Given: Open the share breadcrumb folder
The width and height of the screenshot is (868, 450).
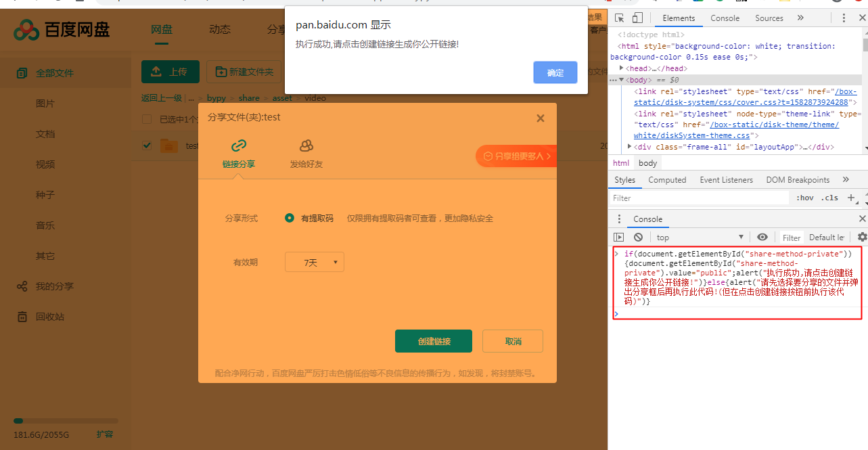Looking at the screenshot, I should (249, 98).
